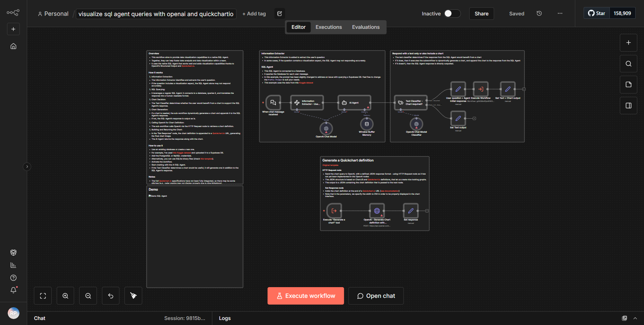This screenshot has width=644, height=325.
Task: Collapse the Chat panel with the chevron
Action: (x=636, y=318)
